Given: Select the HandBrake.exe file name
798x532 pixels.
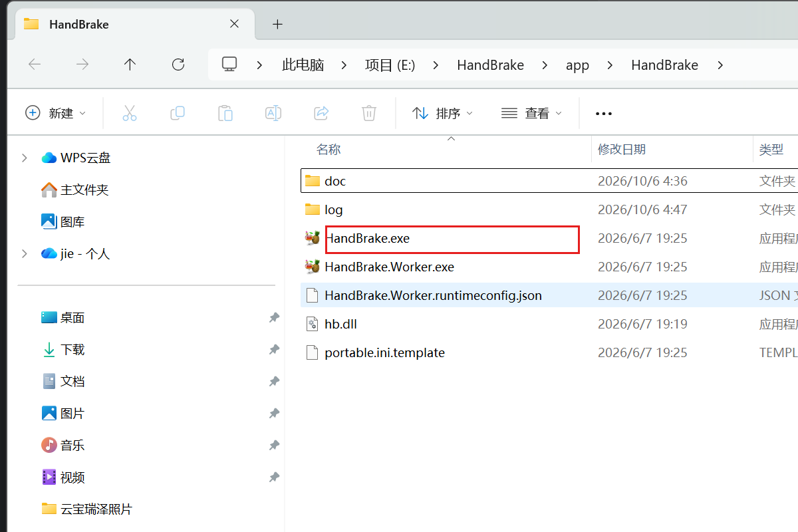Looking at the screenshot, I should (x=367, y=238).
